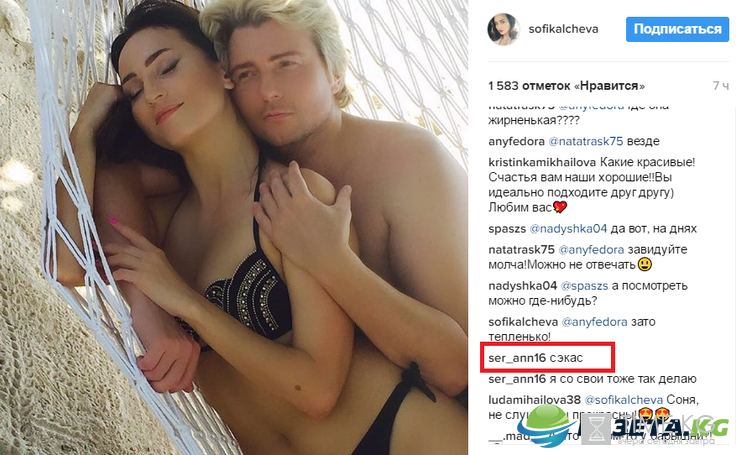The image size is (736, 455).
Task: Open the 7 ч post timestamp
Action: click(721, 85)
